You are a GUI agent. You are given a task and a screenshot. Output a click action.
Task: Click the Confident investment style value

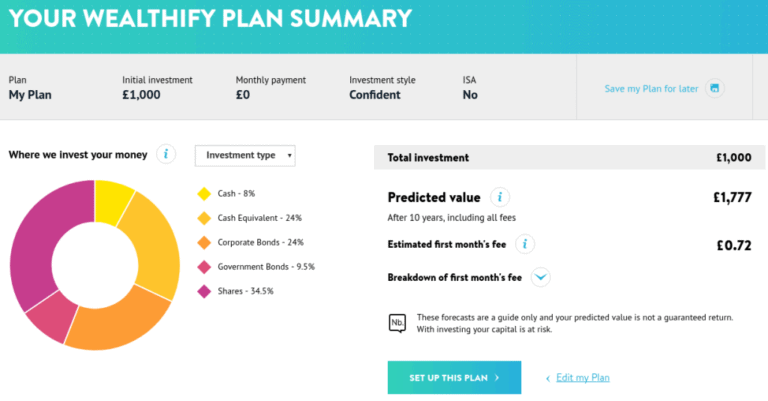click(x=375, y=95)
